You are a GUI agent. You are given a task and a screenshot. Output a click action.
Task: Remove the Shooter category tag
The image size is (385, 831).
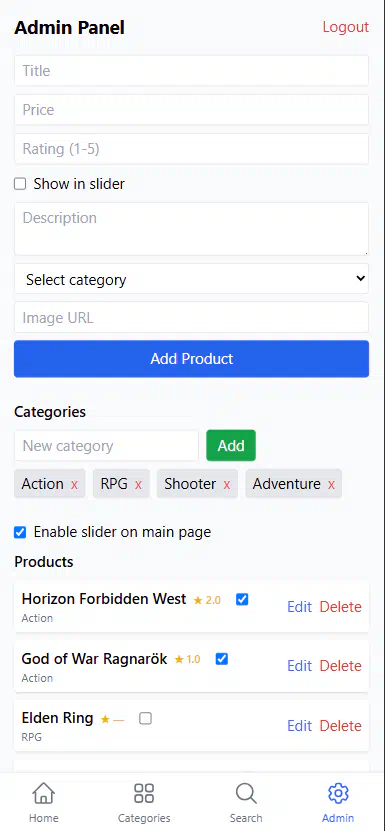[x=226, y=484]
